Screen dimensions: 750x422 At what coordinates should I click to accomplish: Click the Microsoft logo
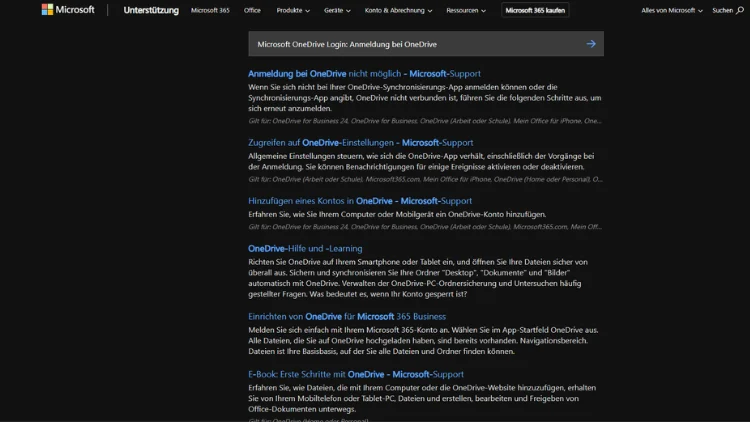tap(68, 10)
